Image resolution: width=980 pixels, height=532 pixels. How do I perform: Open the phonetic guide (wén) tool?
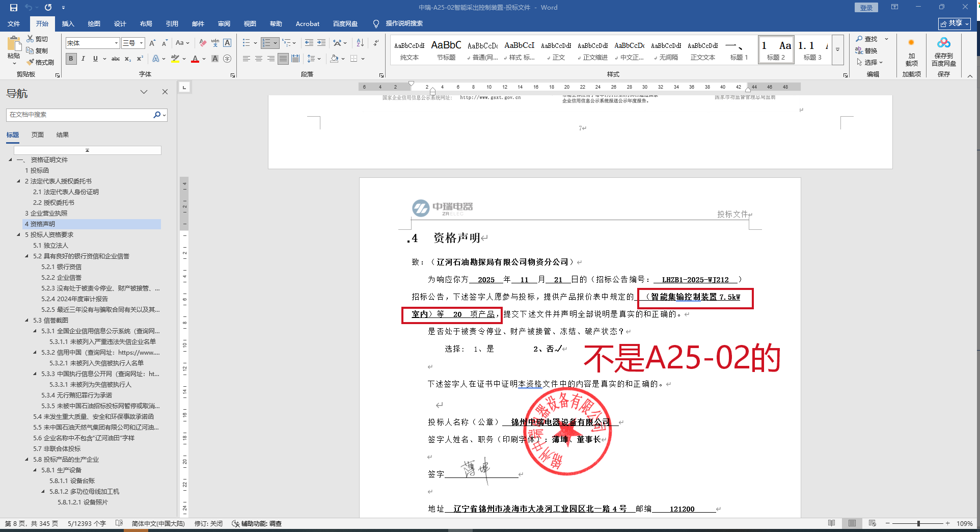click(x=215, y=43)
